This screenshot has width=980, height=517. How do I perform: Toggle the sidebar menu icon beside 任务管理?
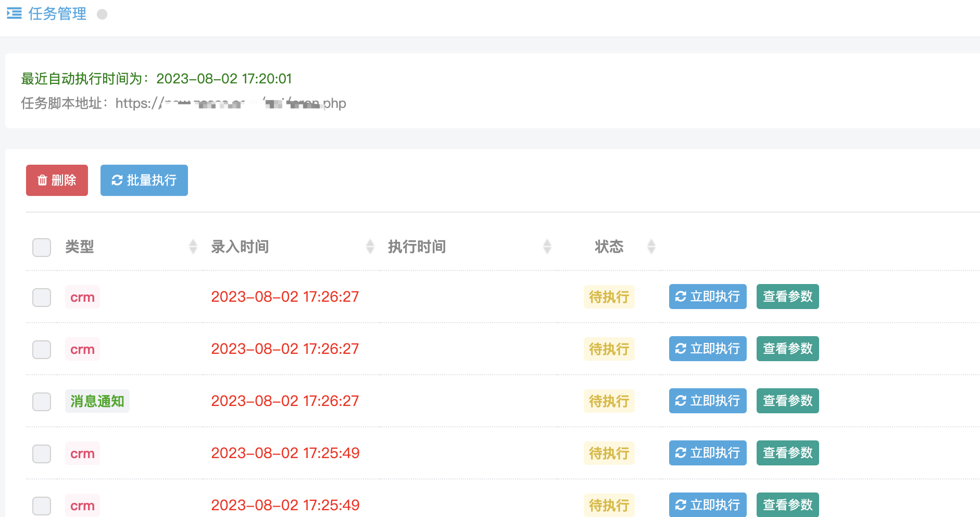(14, 14)
